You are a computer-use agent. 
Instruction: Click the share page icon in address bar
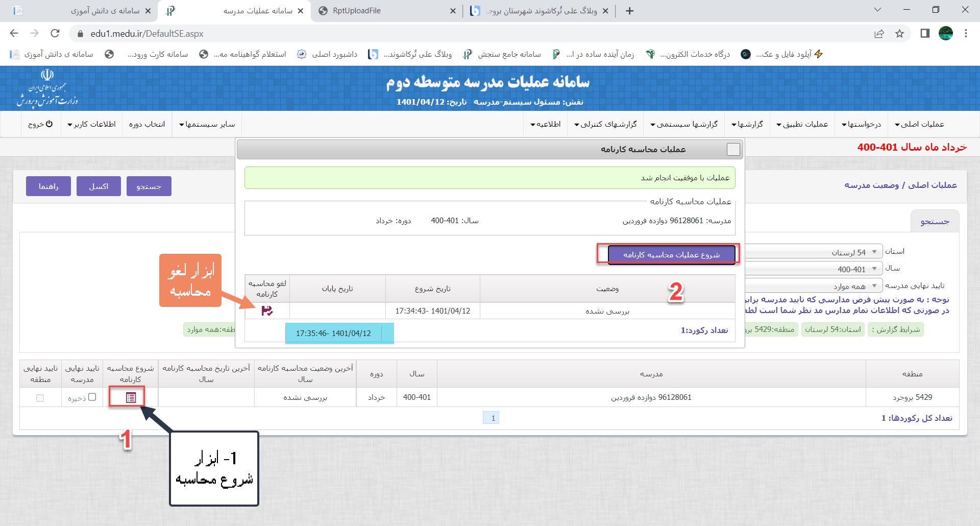click(x=879, y=34)
